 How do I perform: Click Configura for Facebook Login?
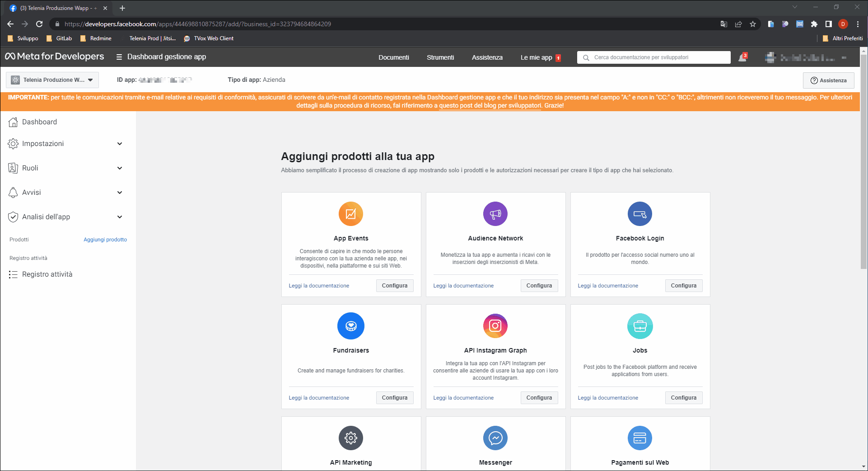tap(684, 286)
